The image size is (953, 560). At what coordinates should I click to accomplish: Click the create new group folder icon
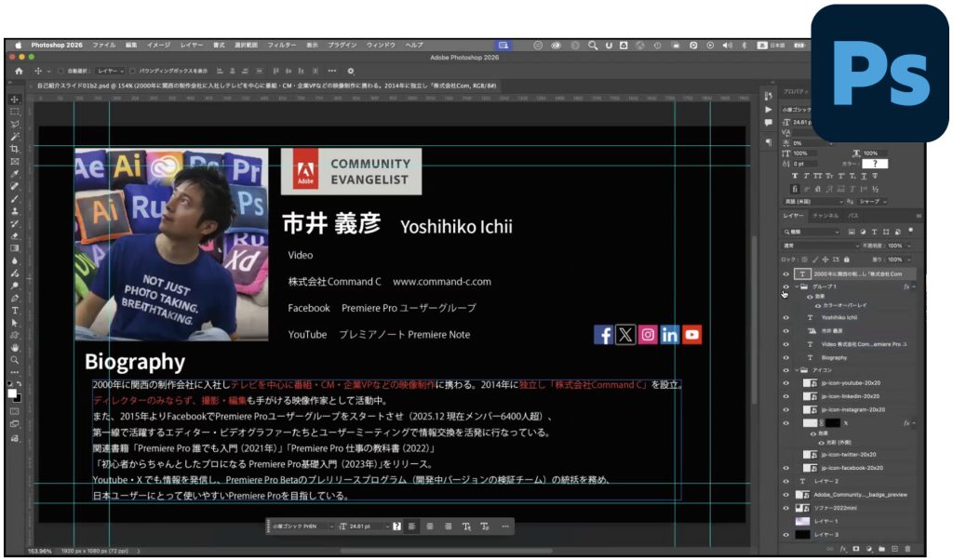880,549
